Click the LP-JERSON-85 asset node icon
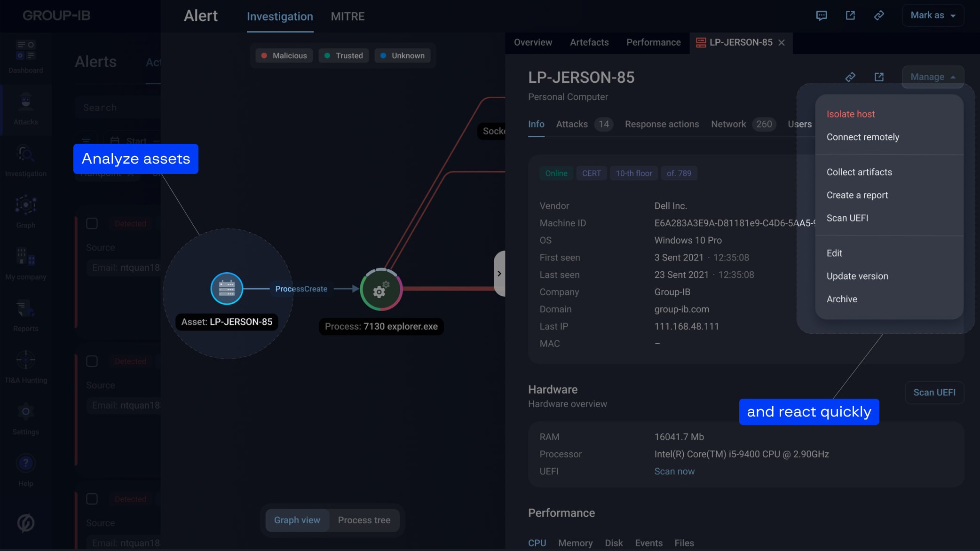The width and height of the screenshot is (980, 551). (x=227, y=289)
